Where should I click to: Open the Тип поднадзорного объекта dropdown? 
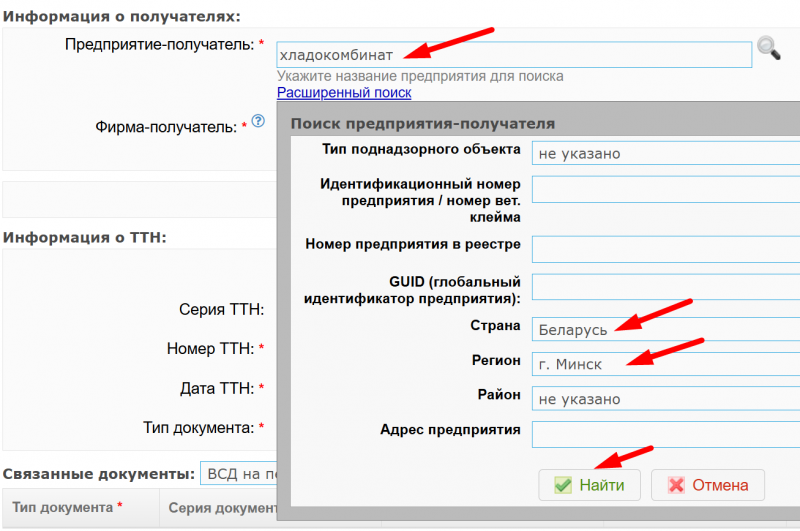point(666,154)
